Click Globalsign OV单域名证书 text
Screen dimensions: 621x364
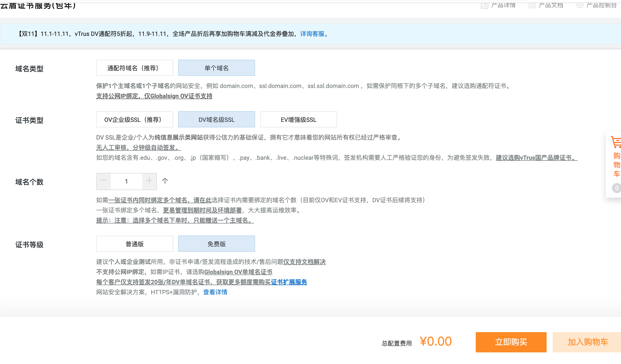tap(238, 272)
